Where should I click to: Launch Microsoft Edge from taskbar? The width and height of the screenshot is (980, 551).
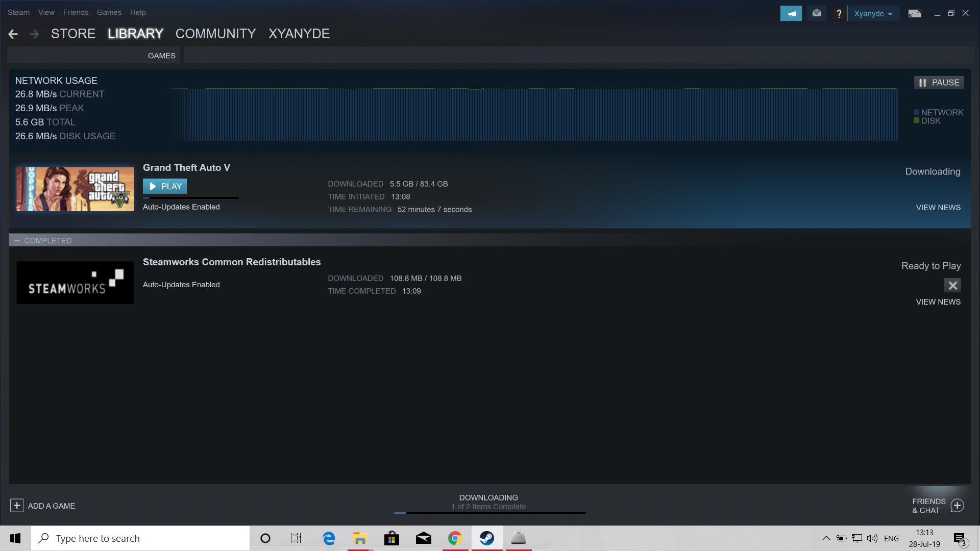[329, 538]
